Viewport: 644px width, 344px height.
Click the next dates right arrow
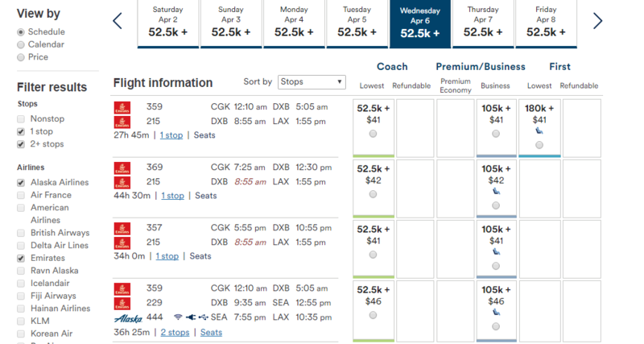pyautogui.click(x=597, y=21)
